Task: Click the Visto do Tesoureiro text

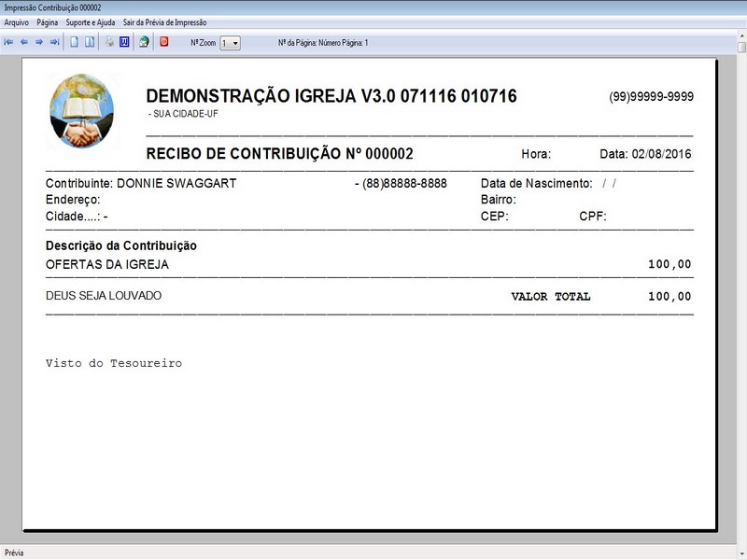Action: [x=114, y=363]
